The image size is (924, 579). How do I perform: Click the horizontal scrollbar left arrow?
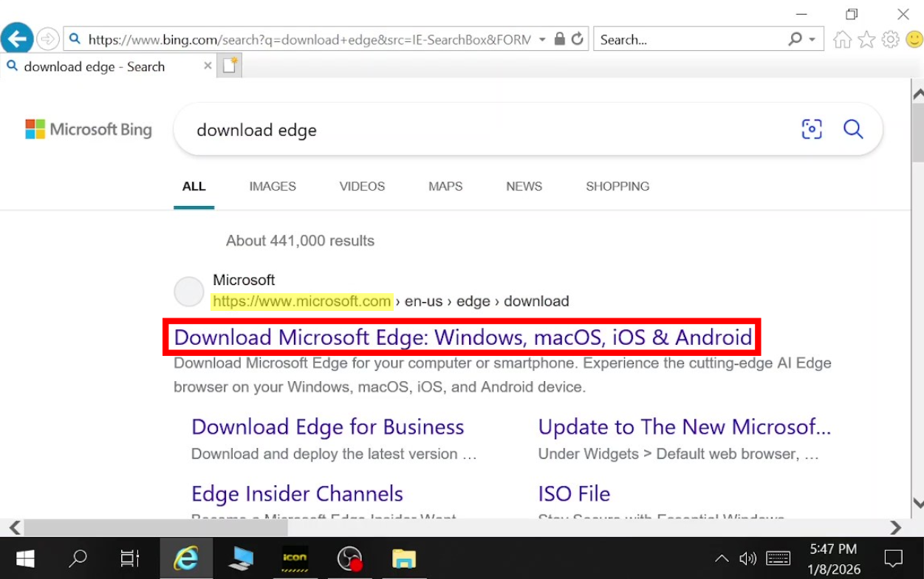(14, 528)
